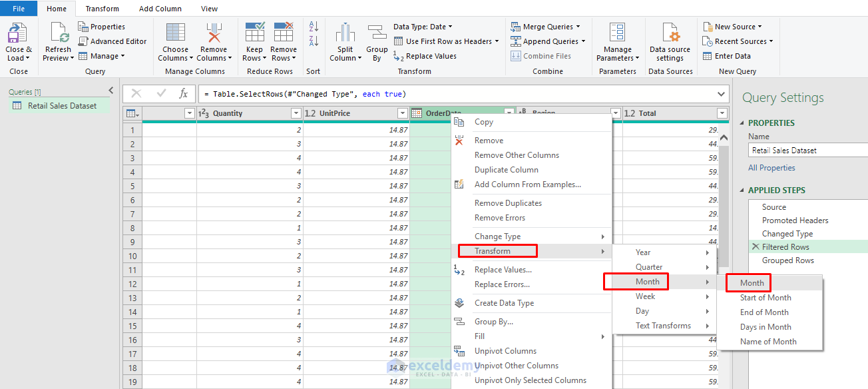Viewport: 868px width, 389px height.
Task: Click the Remove Columns icon
Action: tap(214, 33)
